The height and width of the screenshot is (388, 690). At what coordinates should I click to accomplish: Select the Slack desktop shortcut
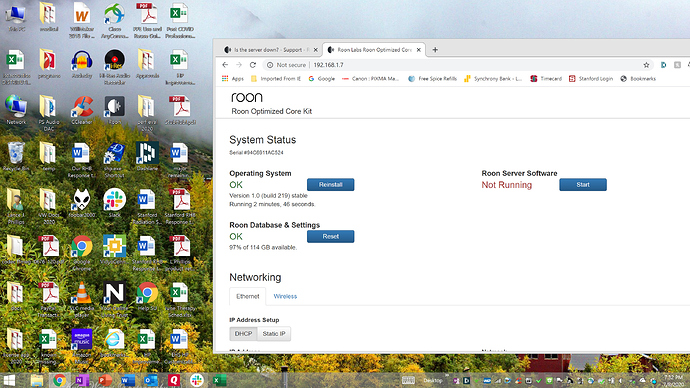[x=114, y=204]
